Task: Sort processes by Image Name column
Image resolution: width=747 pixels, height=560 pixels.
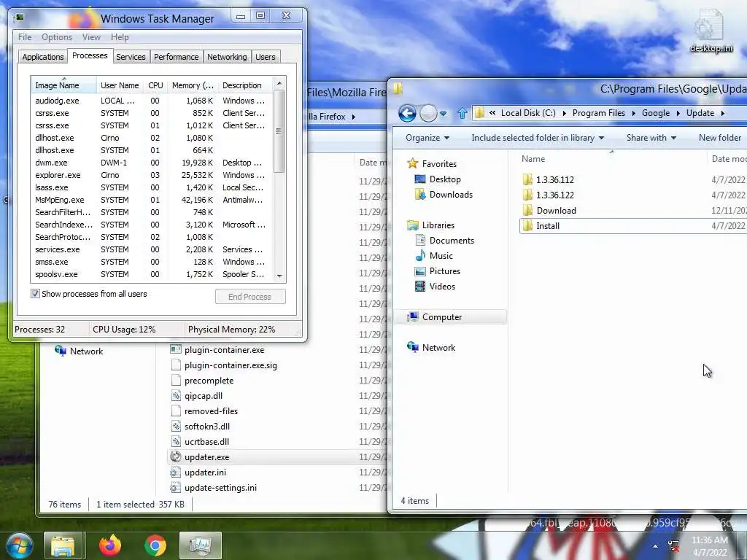Action: tap(63, 85)
